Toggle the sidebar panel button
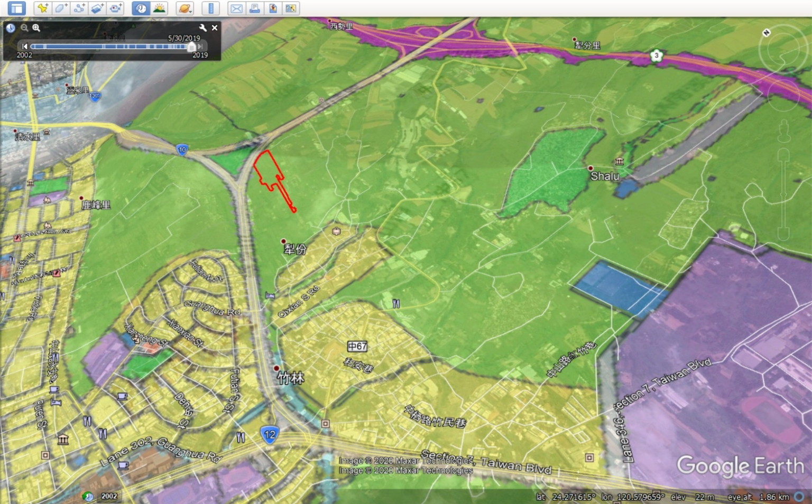This screenshot has height=504, width=812. pos(16,8)
